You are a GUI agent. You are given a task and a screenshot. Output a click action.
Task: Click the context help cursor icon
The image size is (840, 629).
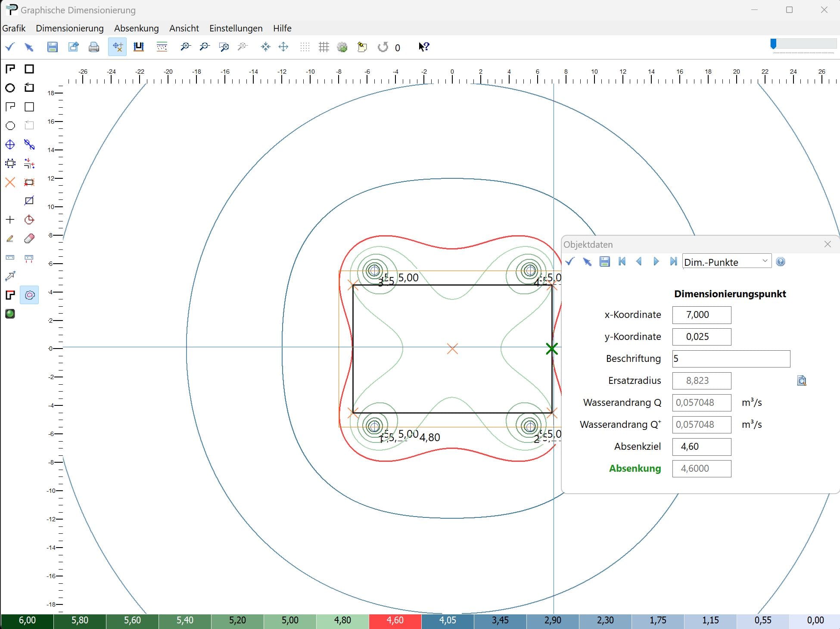tap(423, 47)
